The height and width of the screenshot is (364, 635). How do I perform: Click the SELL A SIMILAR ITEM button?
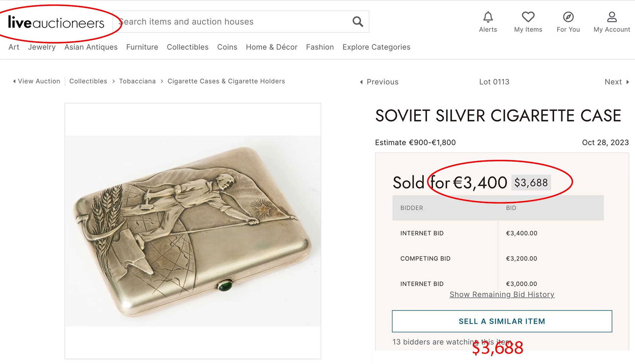[x=502, y=321]
